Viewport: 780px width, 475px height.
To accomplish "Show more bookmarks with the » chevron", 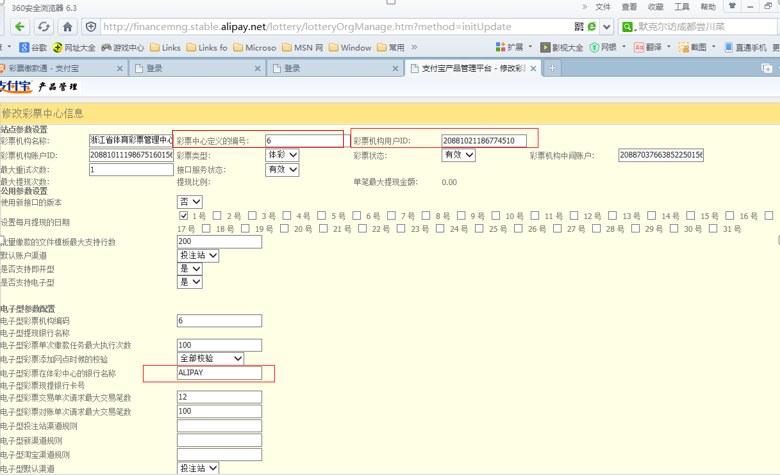I will pos(414,47).
